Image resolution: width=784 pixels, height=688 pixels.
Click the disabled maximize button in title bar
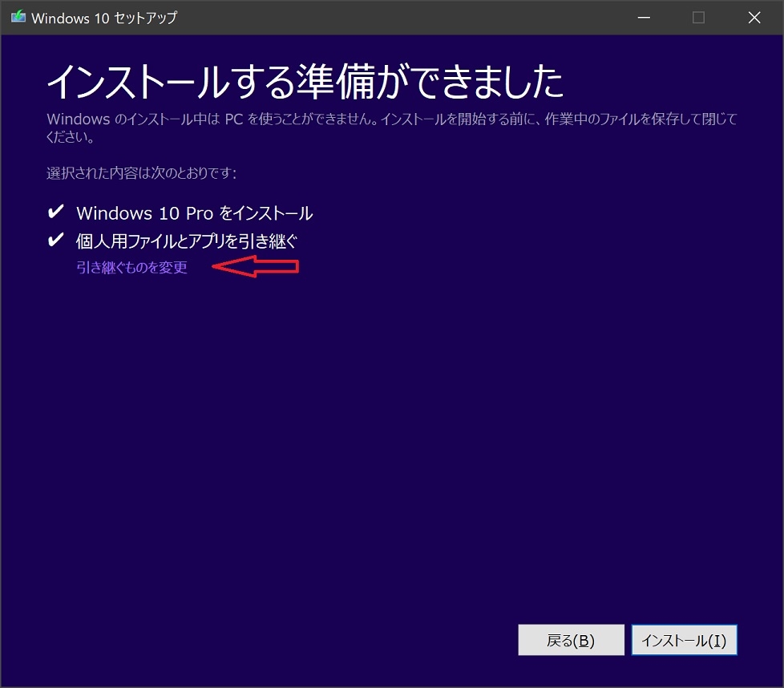(698, 18)
